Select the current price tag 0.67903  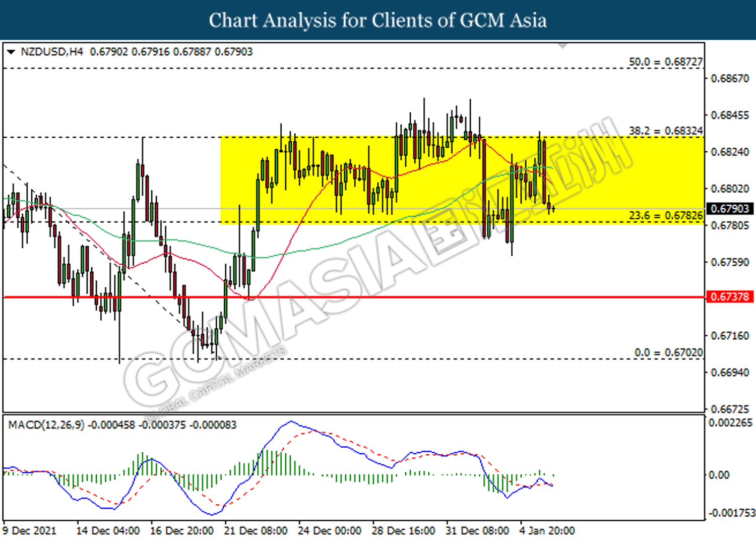tap(730, 209)
